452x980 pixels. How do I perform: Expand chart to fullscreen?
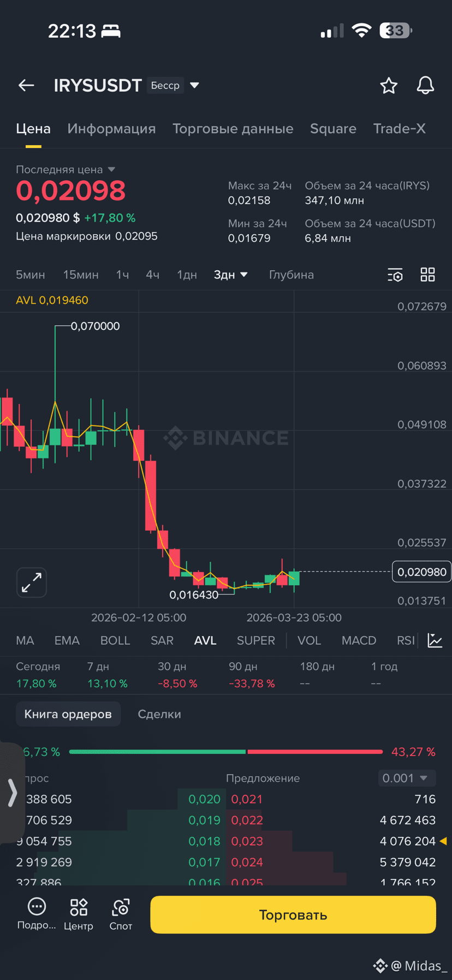32,583
